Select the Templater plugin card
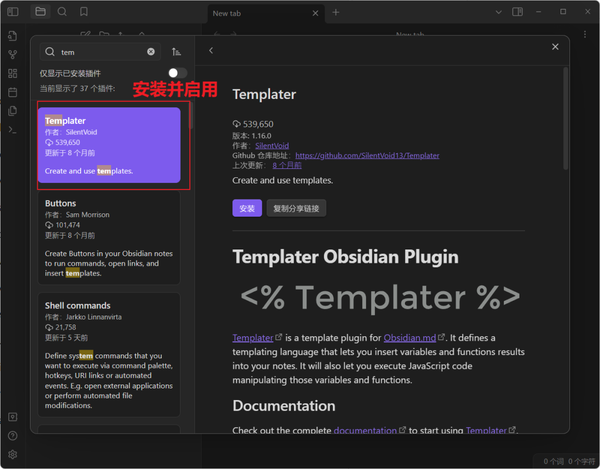 pyautogui.click(x=109, y=145)
